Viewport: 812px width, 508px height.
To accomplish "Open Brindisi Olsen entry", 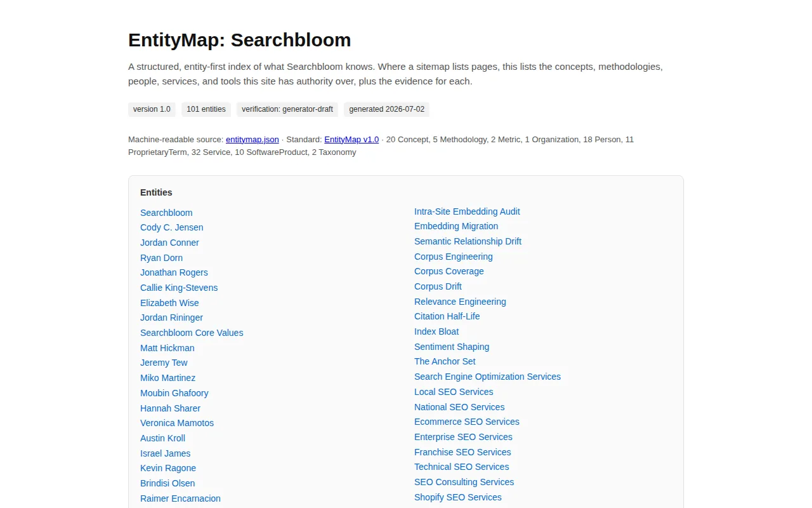I will click(x=167, y=483).
